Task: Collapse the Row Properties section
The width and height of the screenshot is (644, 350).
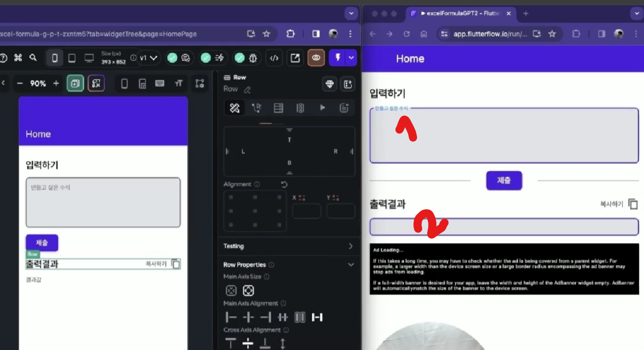Action: click(x=350, y=265)
